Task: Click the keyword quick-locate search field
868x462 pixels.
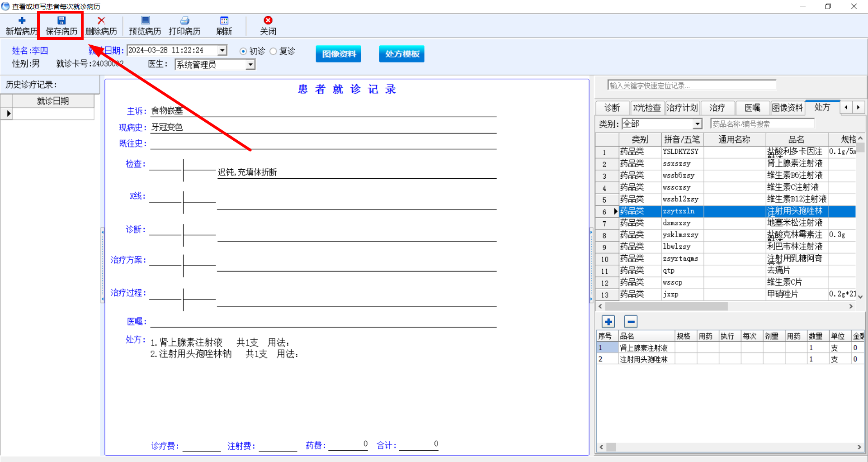Action: [x=692, y=86]
